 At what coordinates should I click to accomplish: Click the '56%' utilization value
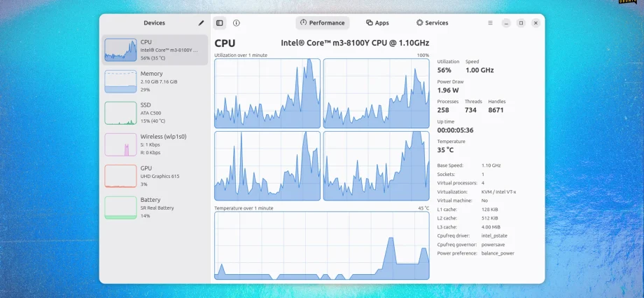tap(444, 70)
